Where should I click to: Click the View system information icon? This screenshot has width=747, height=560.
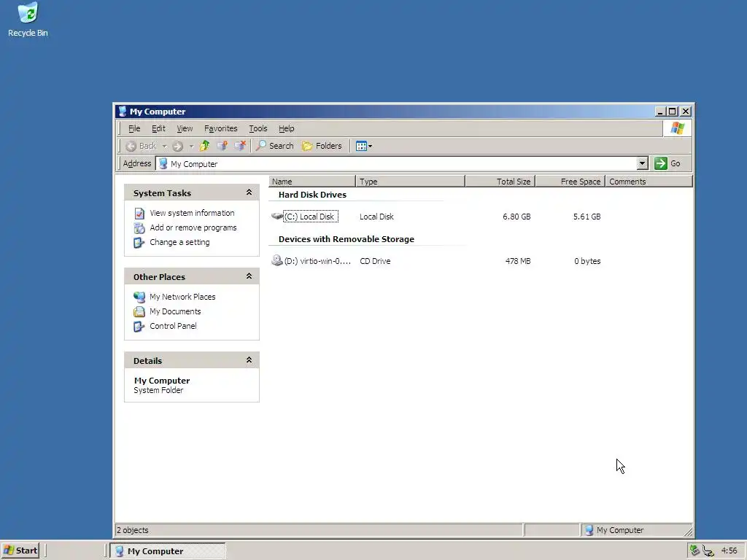click(x=139, y=214)
